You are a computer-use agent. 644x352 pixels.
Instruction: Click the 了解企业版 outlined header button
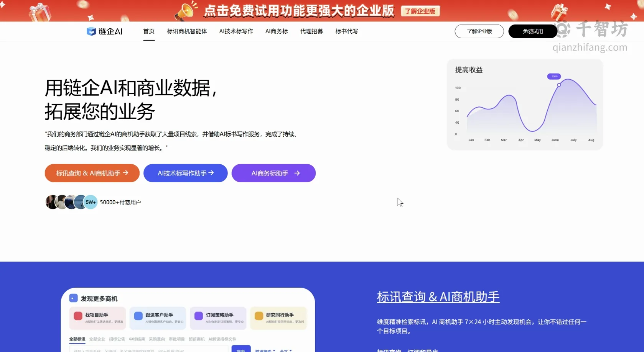pos(479,31)
